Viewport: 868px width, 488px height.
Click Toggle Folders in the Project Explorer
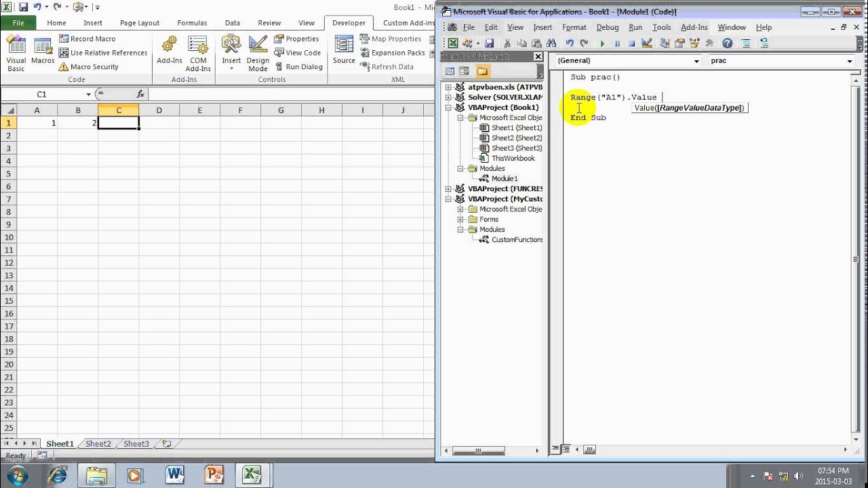482,71
